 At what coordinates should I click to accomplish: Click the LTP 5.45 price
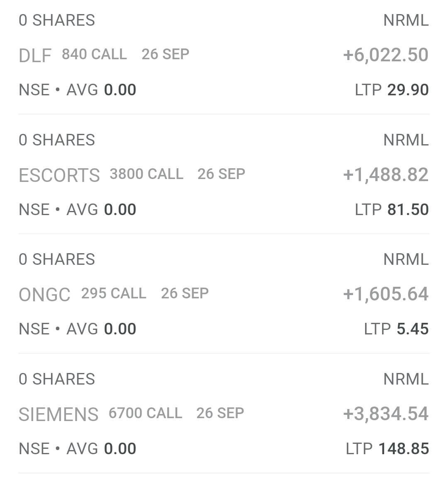click(x=396, y=329)
